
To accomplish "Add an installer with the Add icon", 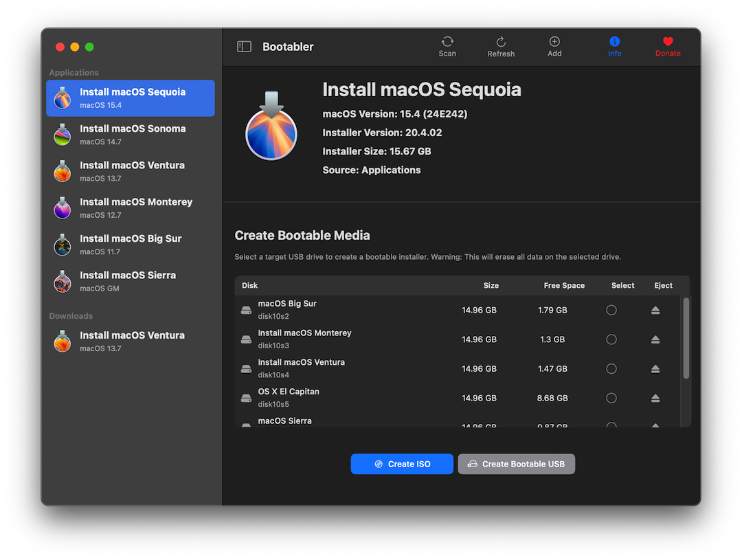I will [554, 47].
